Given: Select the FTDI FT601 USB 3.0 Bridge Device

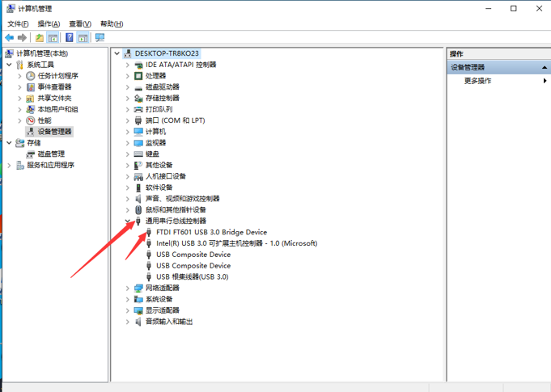Looking at the screenshot, I should 211,232.
